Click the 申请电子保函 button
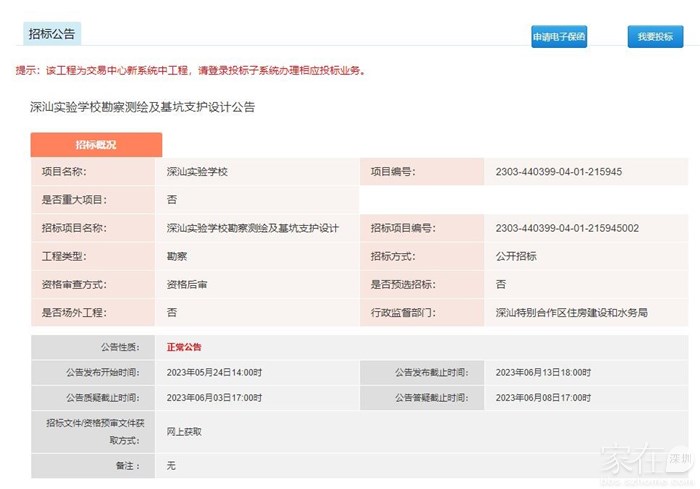Viewport: 700px width, 489px height. point(559,37)
